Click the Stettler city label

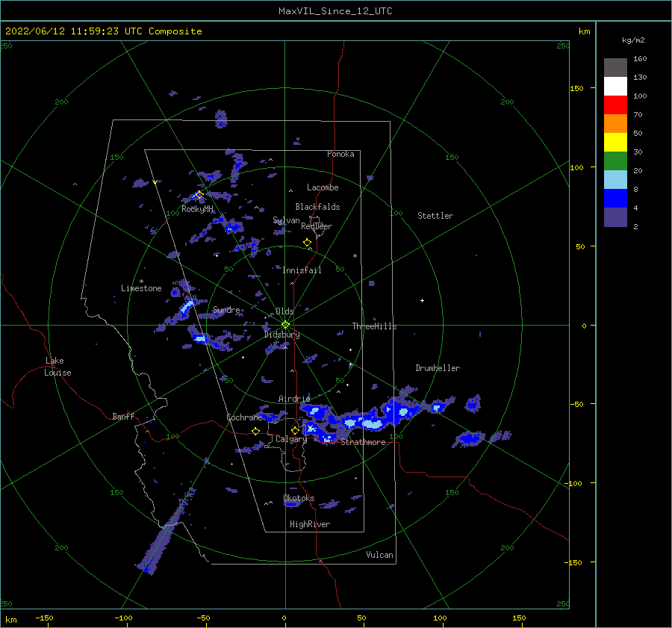(435, 216)
